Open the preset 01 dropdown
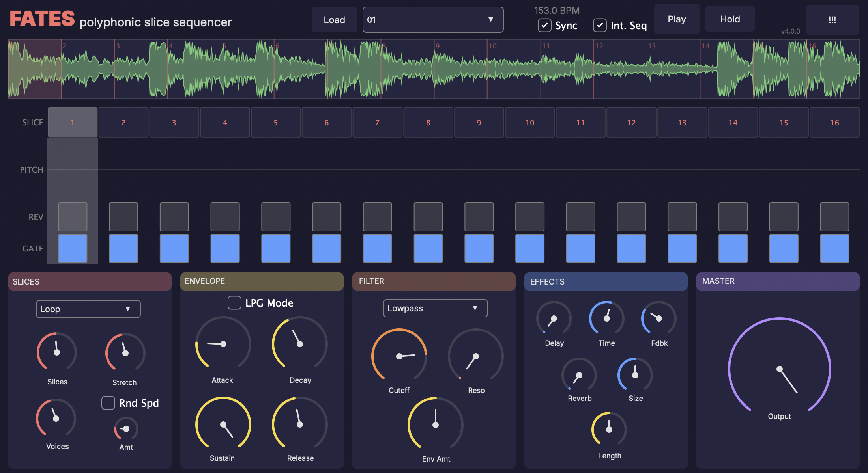The width and height of the screenshot is (868, 473). point(433,20)
